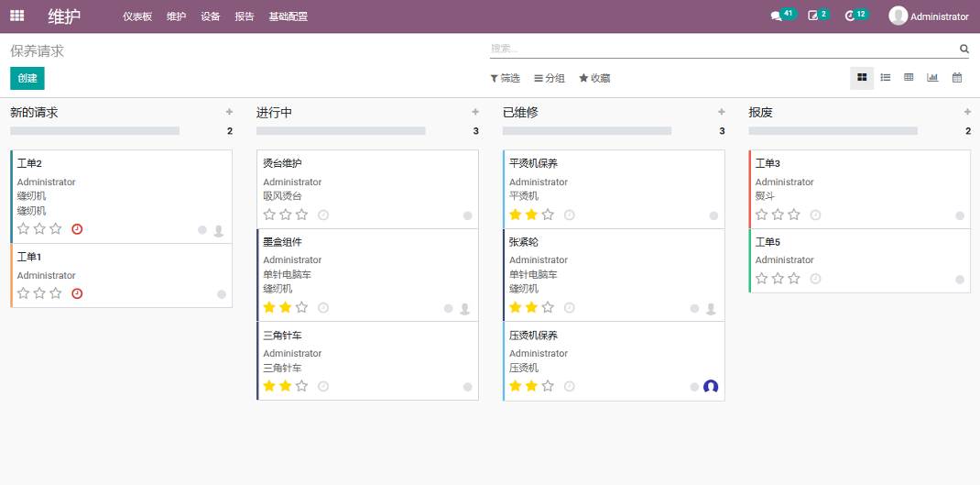
Task: Click the 已维修 column progress bar
Action: click(587, 131)
